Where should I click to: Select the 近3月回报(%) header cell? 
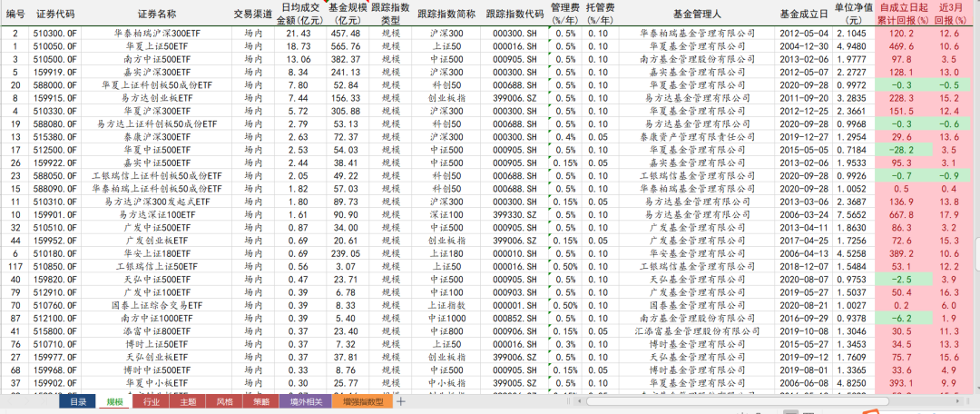coord(953,13)
